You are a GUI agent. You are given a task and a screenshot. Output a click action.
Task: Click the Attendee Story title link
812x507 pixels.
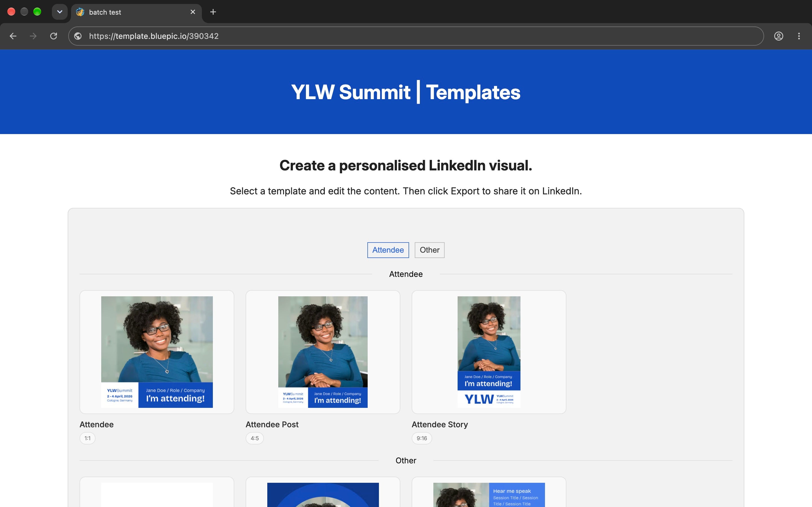440,424
